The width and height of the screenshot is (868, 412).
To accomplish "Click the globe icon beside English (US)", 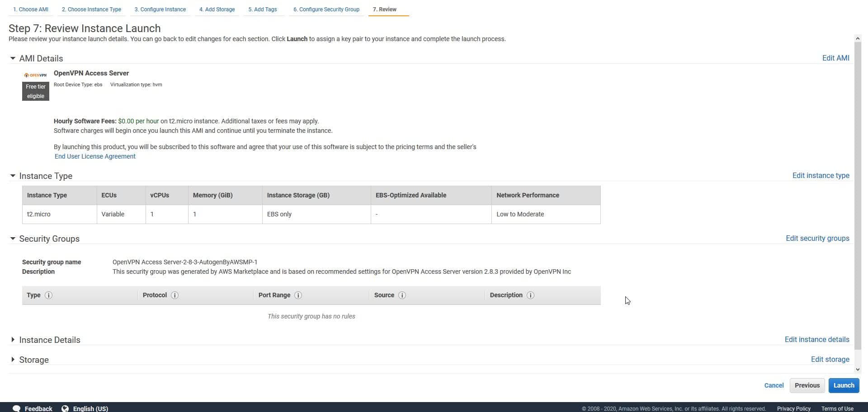I will [x=65, y=408].
